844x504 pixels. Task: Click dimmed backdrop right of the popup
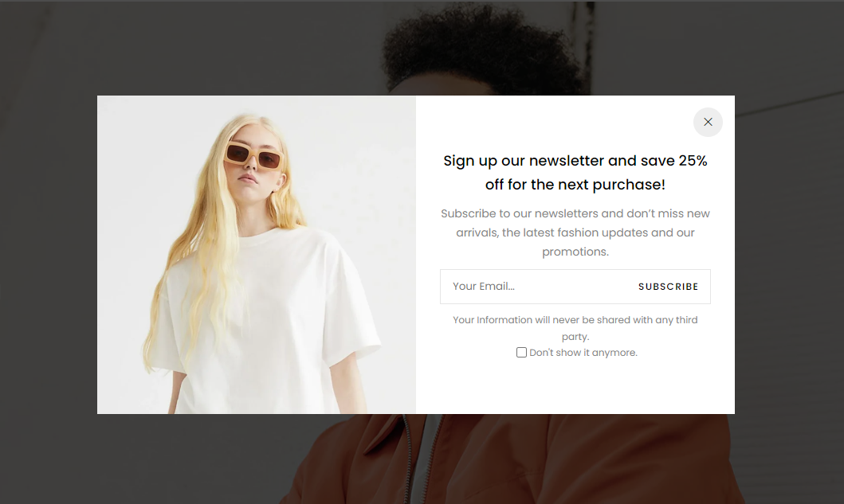[789, 253]
